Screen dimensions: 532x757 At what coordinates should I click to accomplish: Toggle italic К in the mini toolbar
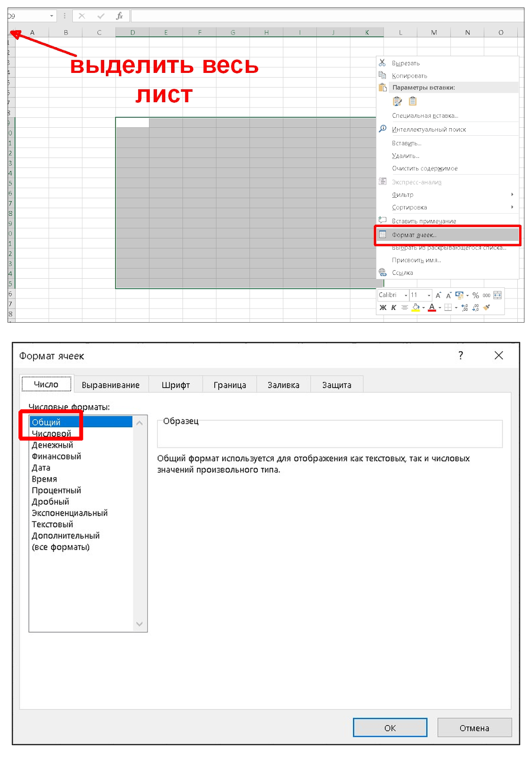pos(393,308)
